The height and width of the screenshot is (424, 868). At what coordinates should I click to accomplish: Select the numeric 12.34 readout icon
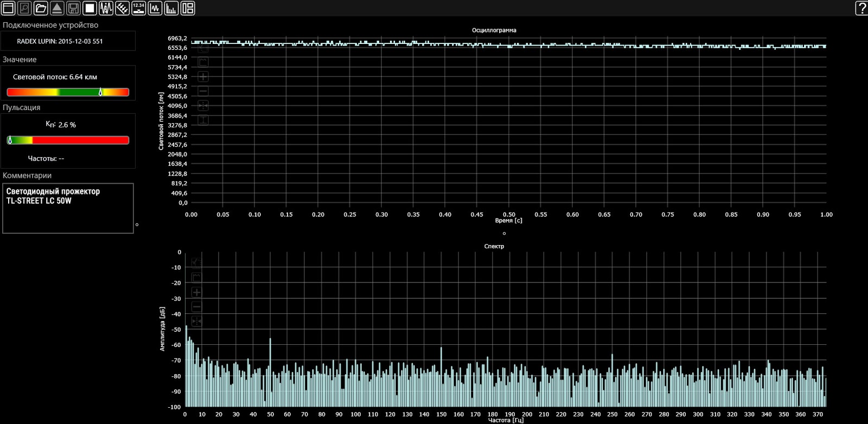[139, 8]
